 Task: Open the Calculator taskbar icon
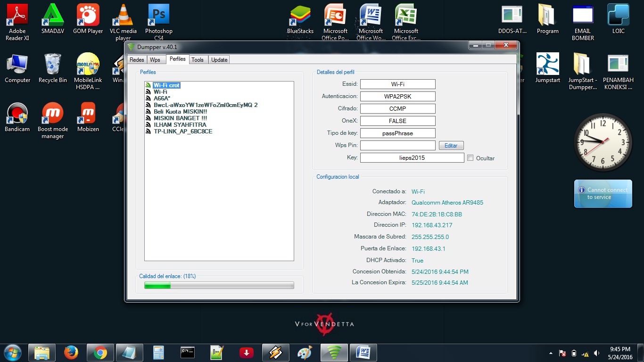[x=159, y=353]
